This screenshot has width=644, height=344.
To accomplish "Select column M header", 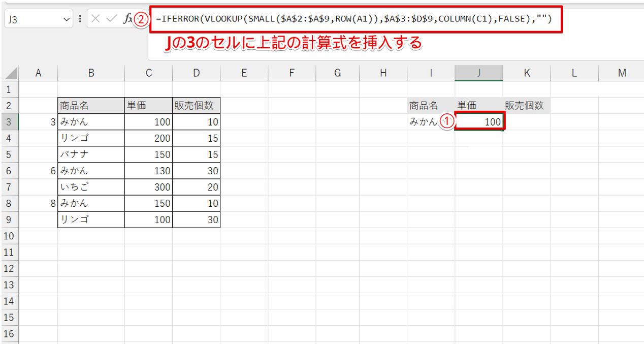I will pyautogui.click(x=622, y=73).
